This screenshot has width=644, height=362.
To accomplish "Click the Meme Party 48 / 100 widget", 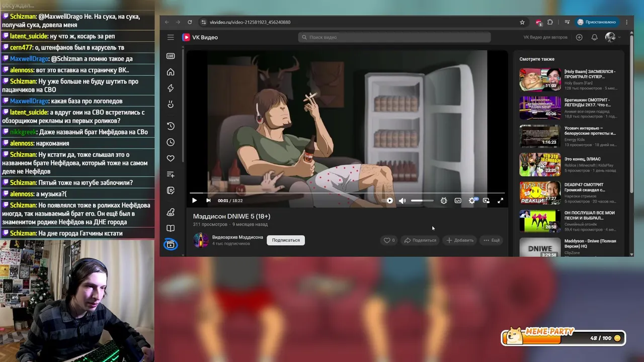I will [563, 338].
